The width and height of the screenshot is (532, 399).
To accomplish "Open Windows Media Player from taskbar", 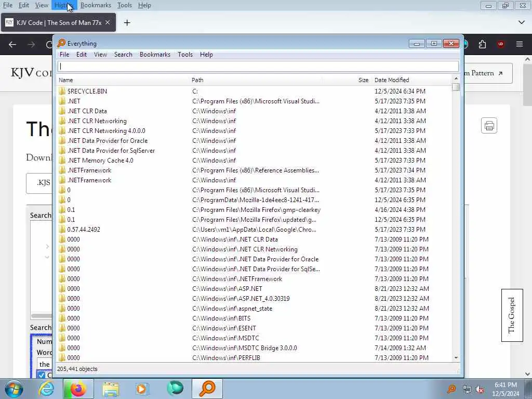I will [142, 389].
